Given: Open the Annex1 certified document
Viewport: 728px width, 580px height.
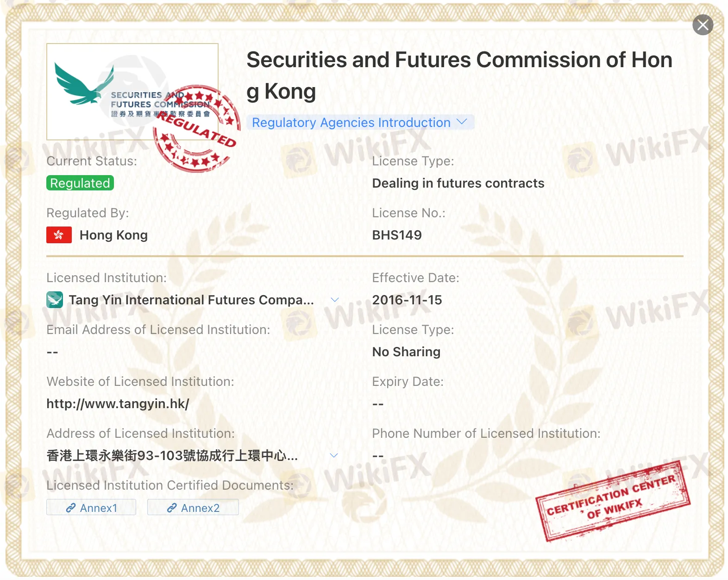Looking at the screenshot, I should pyautogui.click(x=91, y=507).
